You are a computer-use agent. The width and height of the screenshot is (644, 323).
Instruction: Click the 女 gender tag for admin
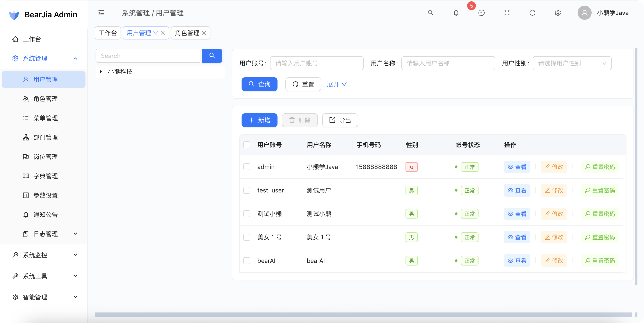click(x=411, y=167)
